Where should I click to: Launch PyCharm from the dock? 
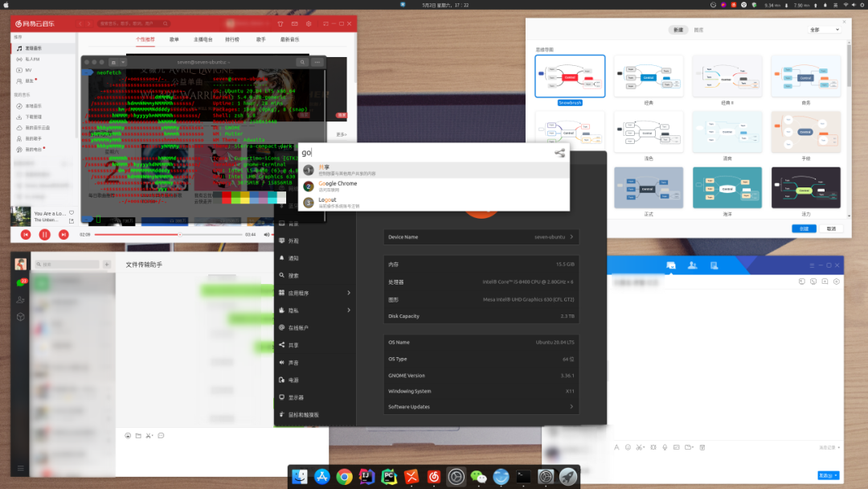(x=389, y=476)
